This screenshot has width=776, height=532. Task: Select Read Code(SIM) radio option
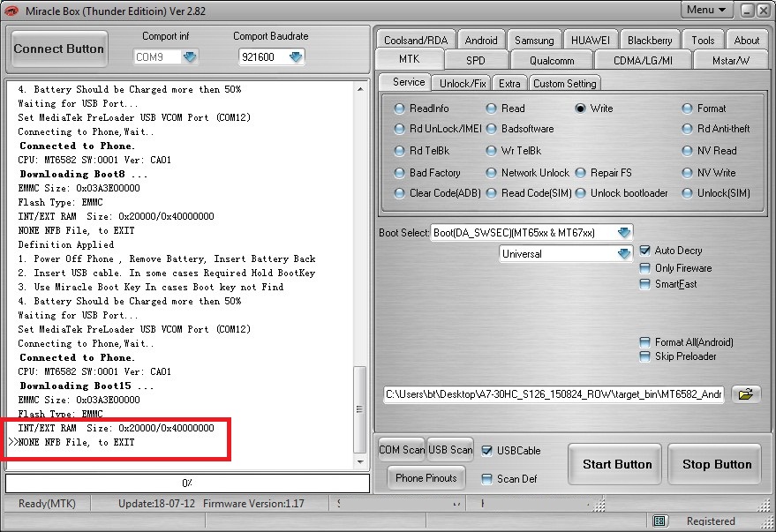pyautogui.click(x=491, y=193)
